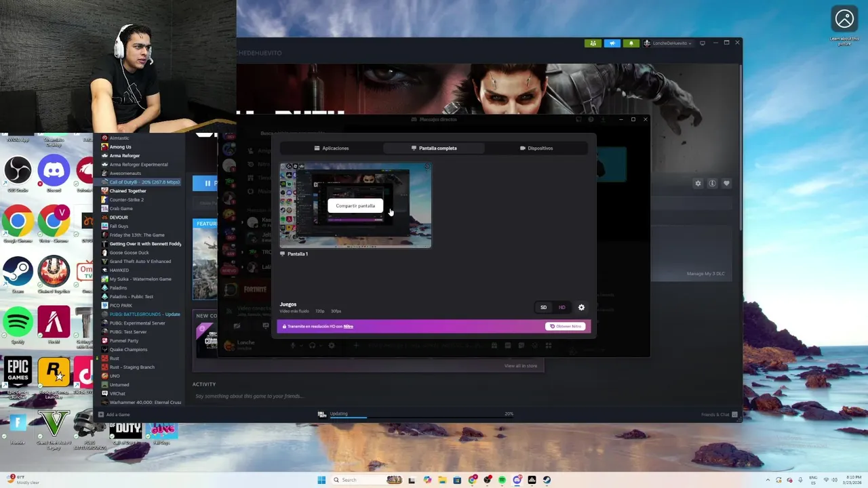Image resolution: width=868 pixels, height=488 pixels.
Task: Open Chained Together desktop shortcut
Action: pyautogui.click(x=54, y=275)
